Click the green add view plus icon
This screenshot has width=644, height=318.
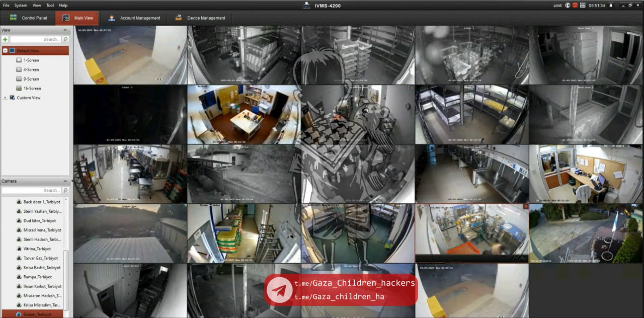[x=5, y=39]
